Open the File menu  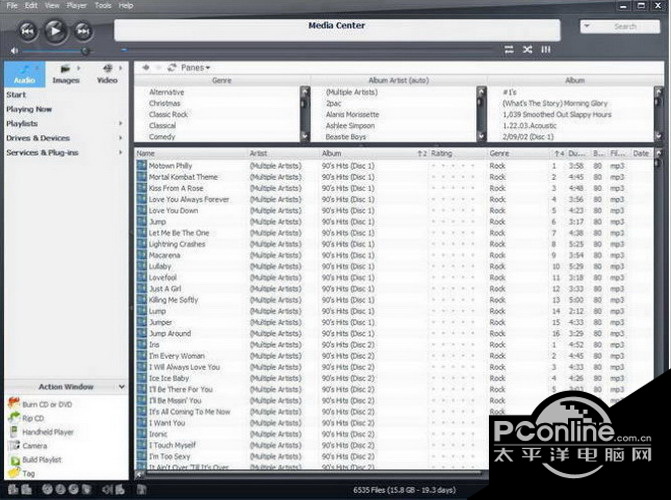coord(12,6)
